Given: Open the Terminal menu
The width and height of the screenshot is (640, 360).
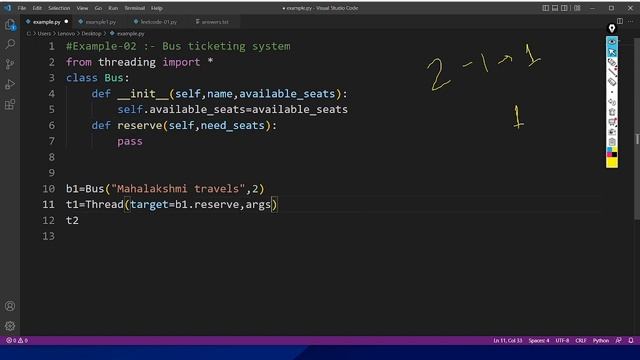Looking at the screenshot, I should coord(135,8).
